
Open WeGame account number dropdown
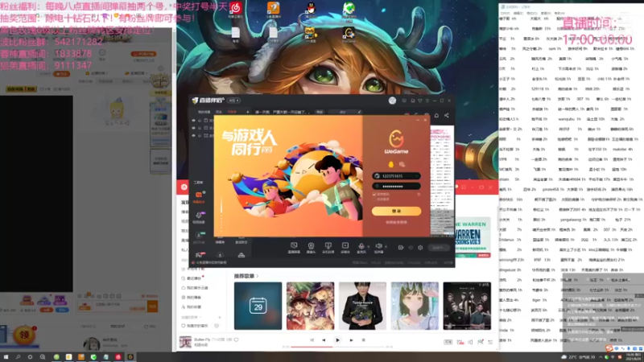point(417,176)
